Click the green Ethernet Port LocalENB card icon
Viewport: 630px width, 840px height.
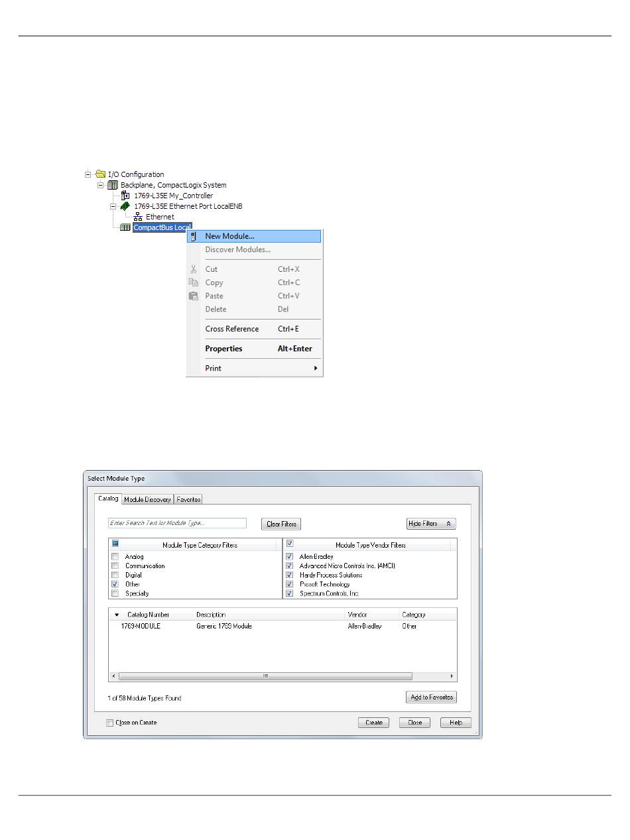click(125, 206)
